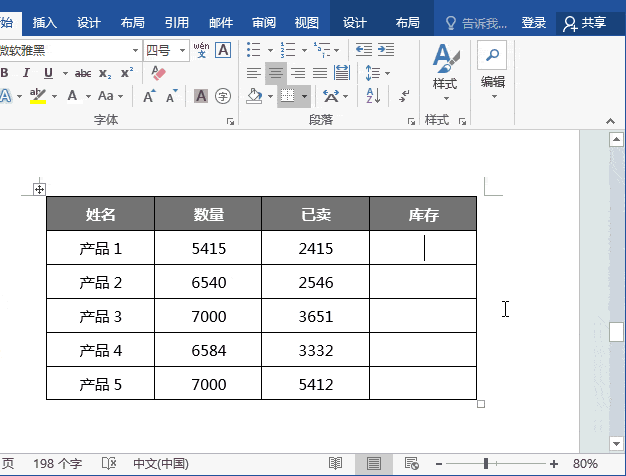The image size is (626, 476).
Task: Click the table move handle
Action: click(x=39, y=189)
